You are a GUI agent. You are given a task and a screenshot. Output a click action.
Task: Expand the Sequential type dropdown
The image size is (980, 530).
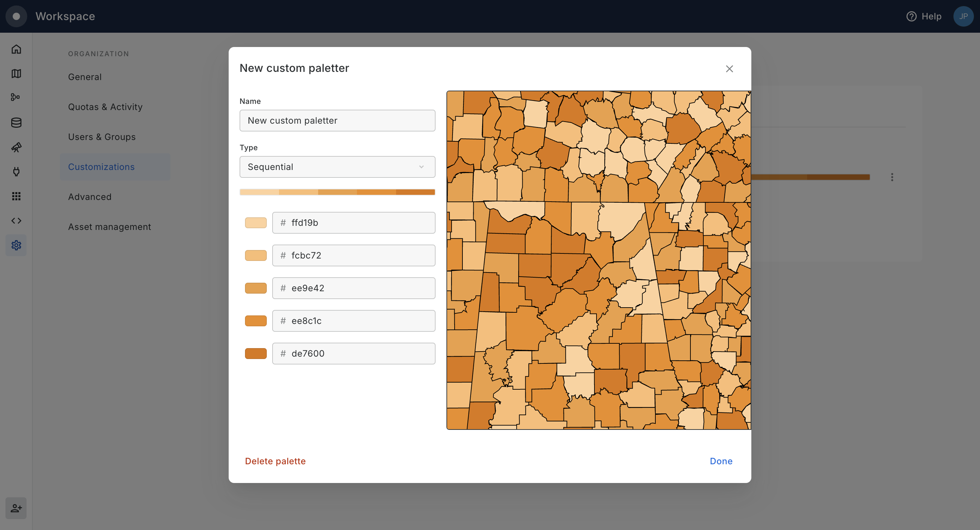(x=337, y=167)
